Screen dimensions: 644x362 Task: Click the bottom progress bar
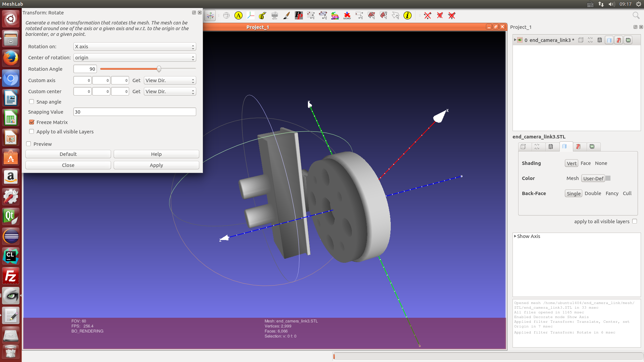tap(488, 357)
